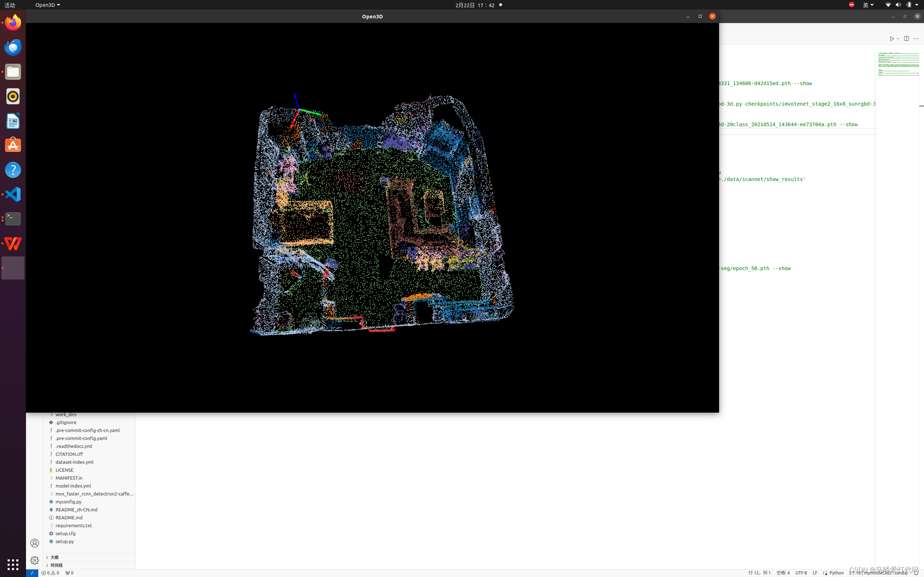924x577 pixels.
Task: Open the Manage settings gear icon
Action: pos(34,560)
